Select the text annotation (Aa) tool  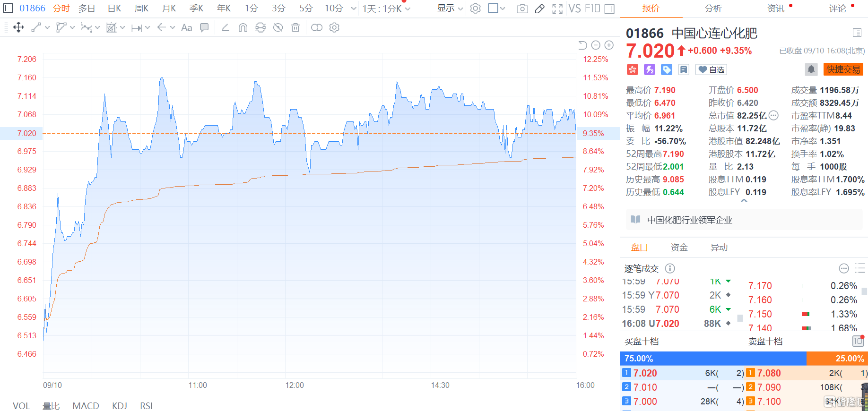point(187,28)
